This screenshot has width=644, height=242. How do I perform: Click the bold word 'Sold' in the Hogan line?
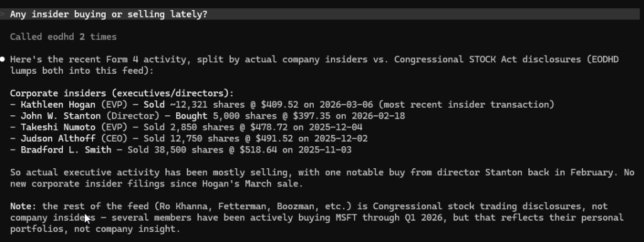pos(154,105)
